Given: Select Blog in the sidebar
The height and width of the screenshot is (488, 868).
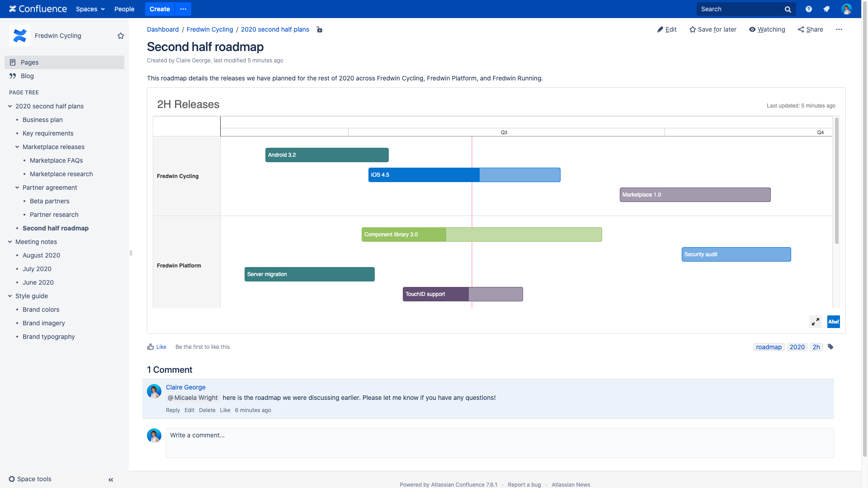Looking at the screenshot, I should tap(27, 76).
